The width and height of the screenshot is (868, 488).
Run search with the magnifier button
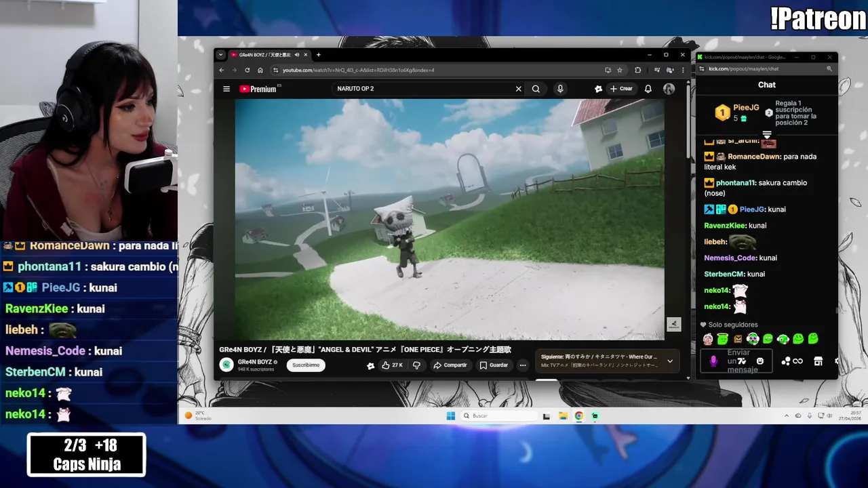point(536,89)
